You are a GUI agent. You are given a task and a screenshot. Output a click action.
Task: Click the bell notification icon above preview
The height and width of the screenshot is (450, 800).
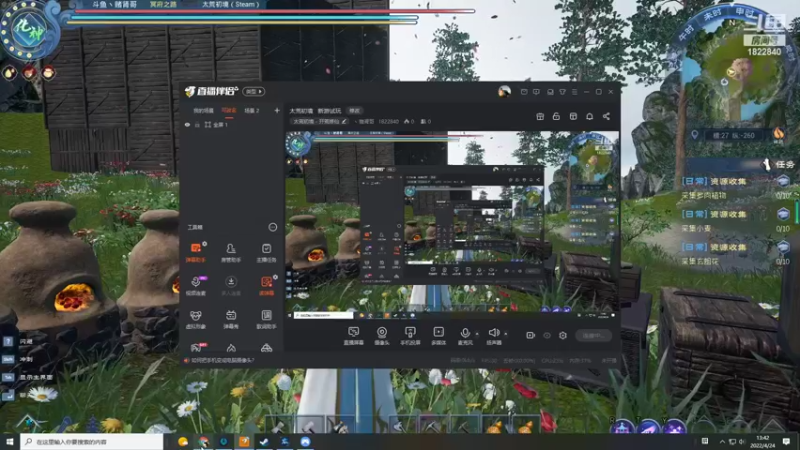[589, 116]
